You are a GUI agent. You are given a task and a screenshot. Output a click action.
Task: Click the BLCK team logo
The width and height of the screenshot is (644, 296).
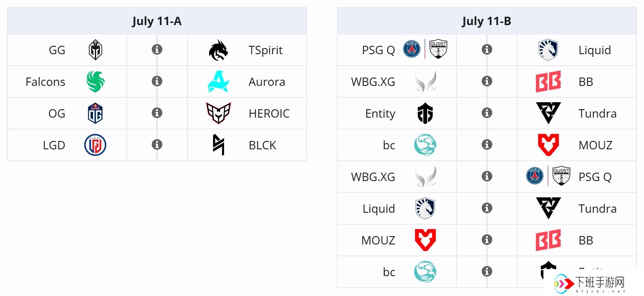218,145
